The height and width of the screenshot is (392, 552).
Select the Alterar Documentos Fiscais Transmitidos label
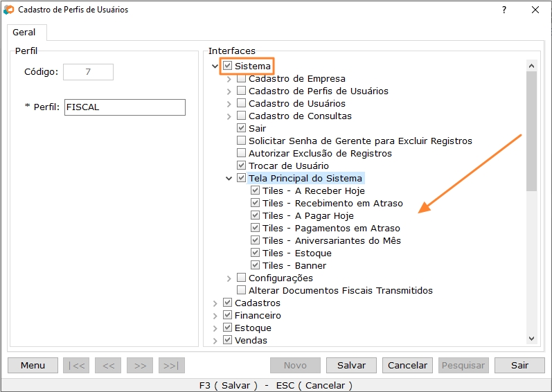(341, 291)
